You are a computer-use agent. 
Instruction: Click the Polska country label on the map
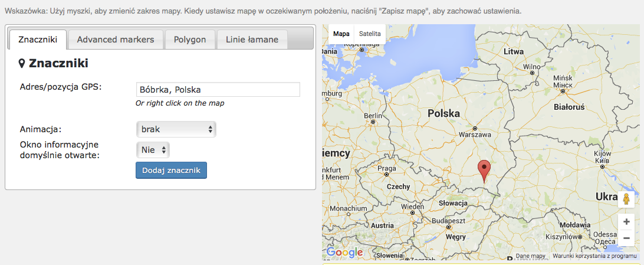point(443,113)
